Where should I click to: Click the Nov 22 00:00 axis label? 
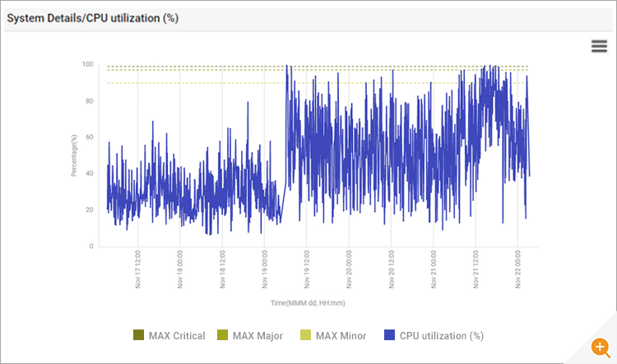pyautogui.click(x=517, y=270)
